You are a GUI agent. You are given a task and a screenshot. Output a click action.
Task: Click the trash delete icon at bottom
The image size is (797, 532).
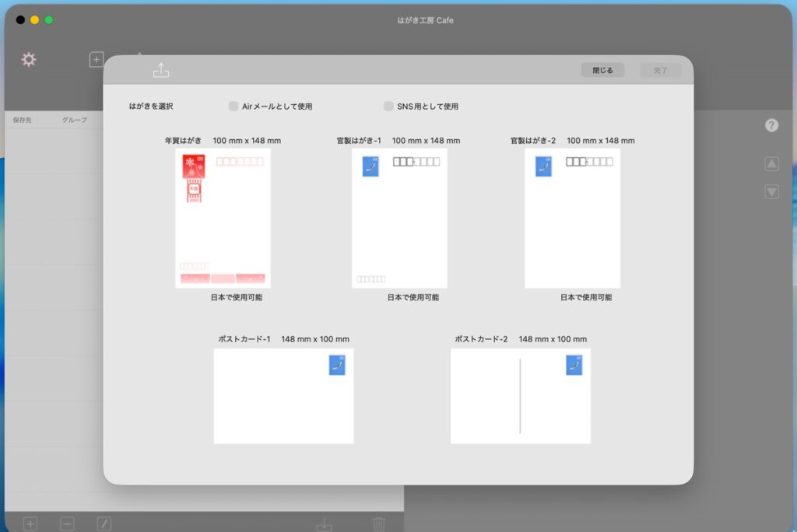379,523
